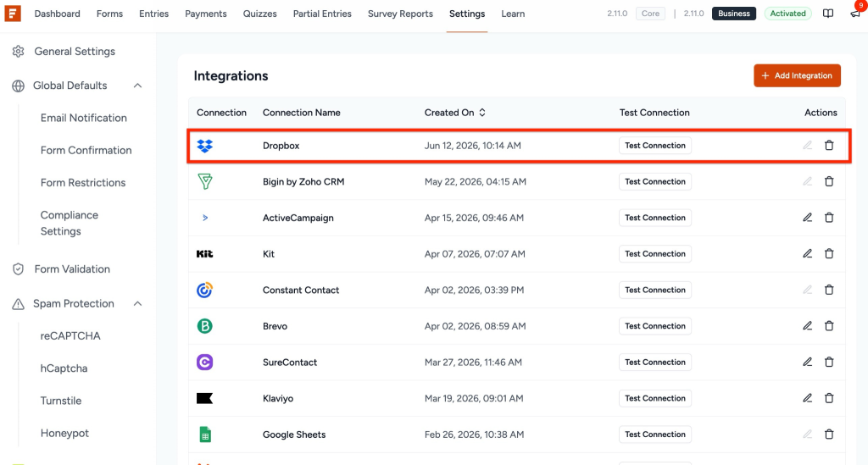Click the Google Sheets logo icon
This screenshot has width=868, height=465.
coord(205,435)
